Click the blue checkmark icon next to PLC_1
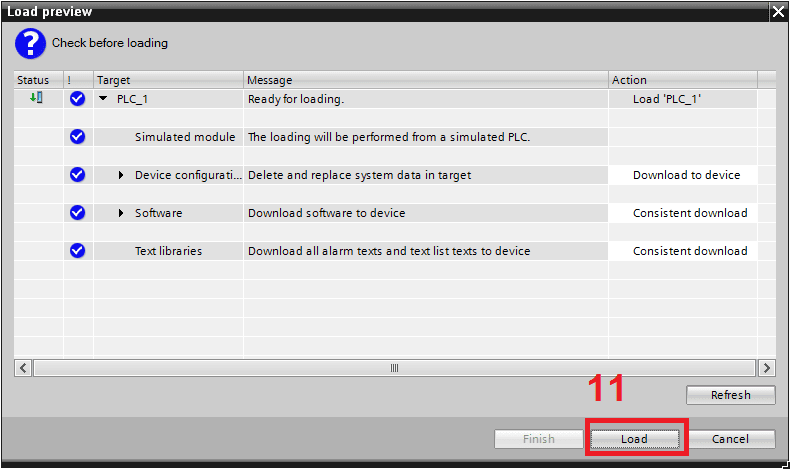Viewport: 790px width, 469px height. (78, 99)
